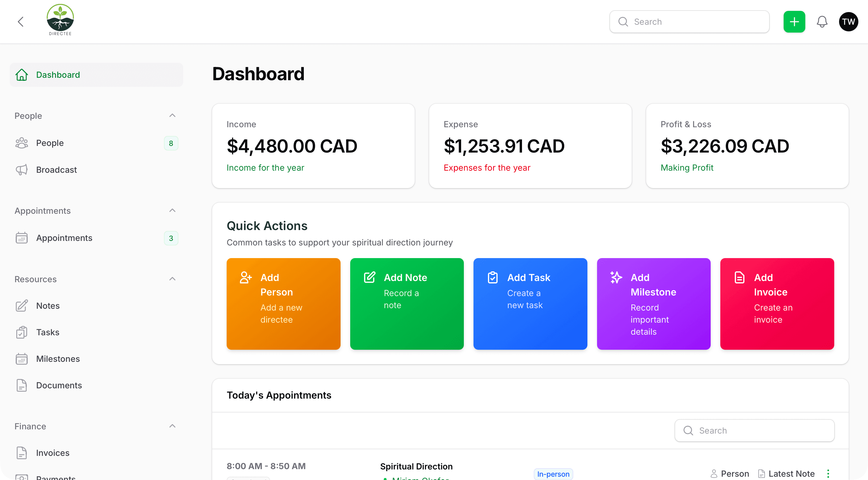This screenshot has width=868, height=480.
Task: Open the TW user avatar menu
Action: click(x=848, y=22)
